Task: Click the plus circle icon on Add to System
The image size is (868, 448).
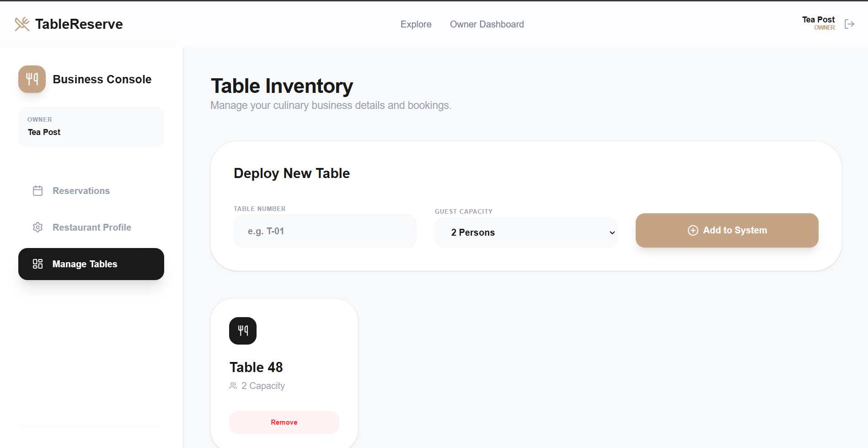Action: point(693,231)
